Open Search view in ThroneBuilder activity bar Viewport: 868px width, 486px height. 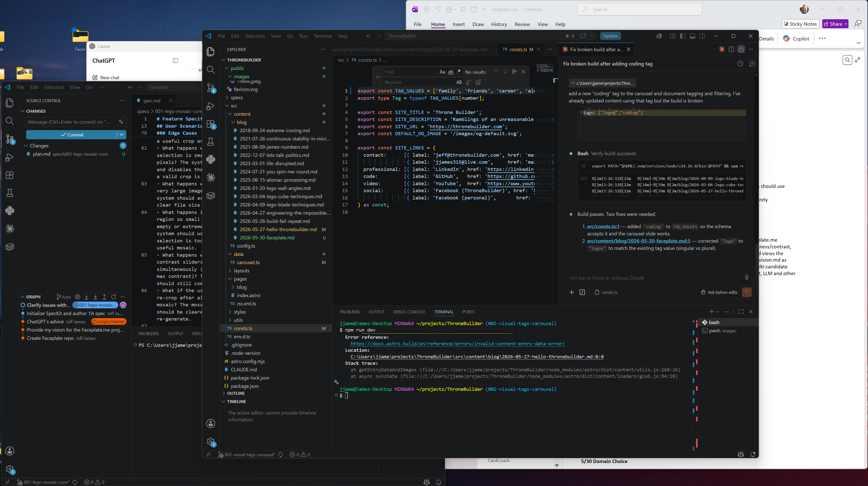[x=211, y=70]
